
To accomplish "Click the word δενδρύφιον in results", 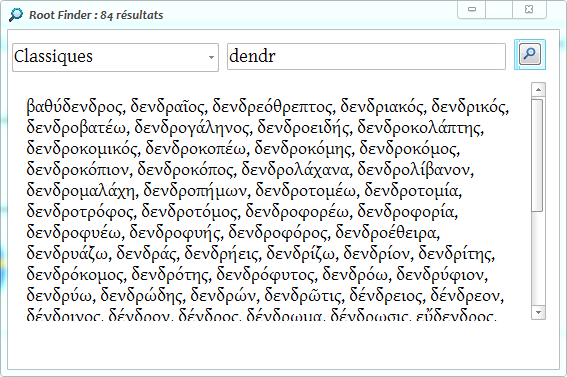I will pos(440,275).
